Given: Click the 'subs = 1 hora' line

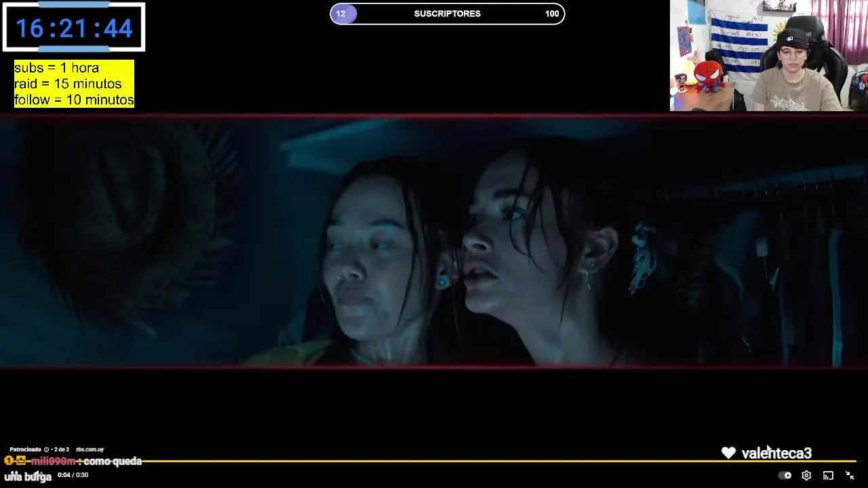Looking at the screenshot, I should point(56,68).
